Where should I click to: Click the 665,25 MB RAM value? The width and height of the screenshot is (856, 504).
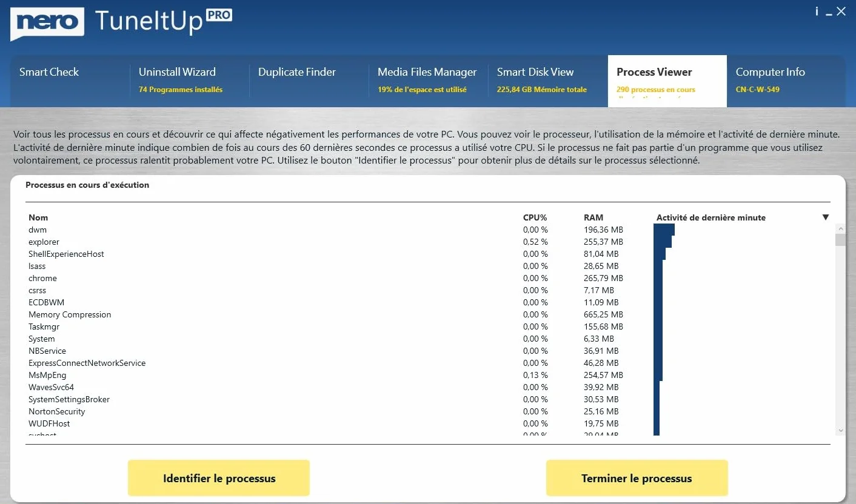pyautogui.click(x=603, y=314)
